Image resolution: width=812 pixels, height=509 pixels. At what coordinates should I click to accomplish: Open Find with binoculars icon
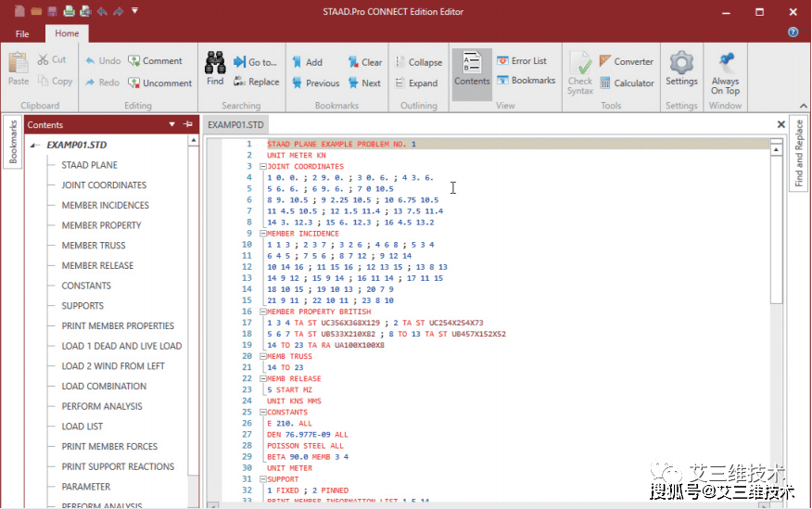pos(215,69)
